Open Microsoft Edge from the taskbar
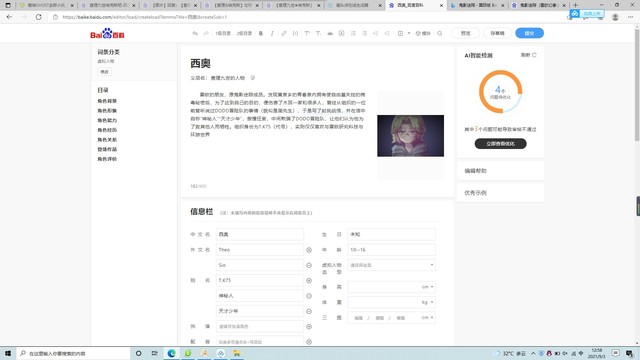The image size is (640, 360). click(171, 353)
